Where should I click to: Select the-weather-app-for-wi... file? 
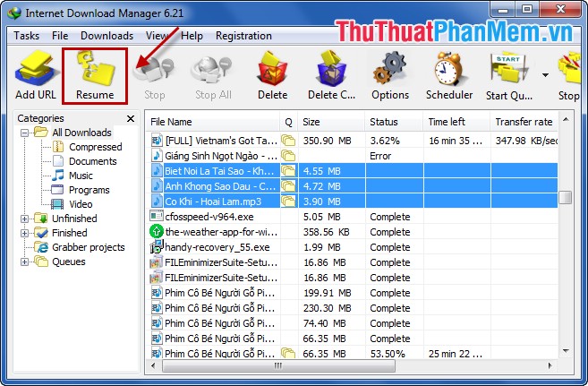tap(221, 232)
